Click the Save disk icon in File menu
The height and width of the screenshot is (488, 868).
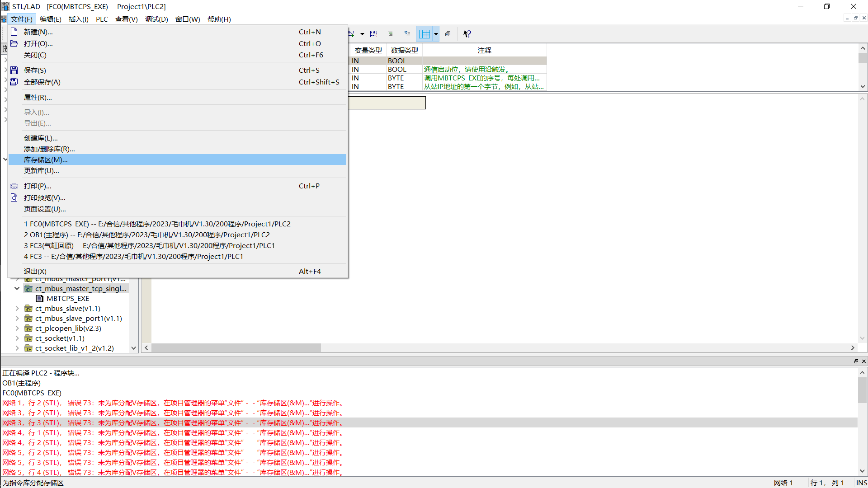[x=14, y=70]
